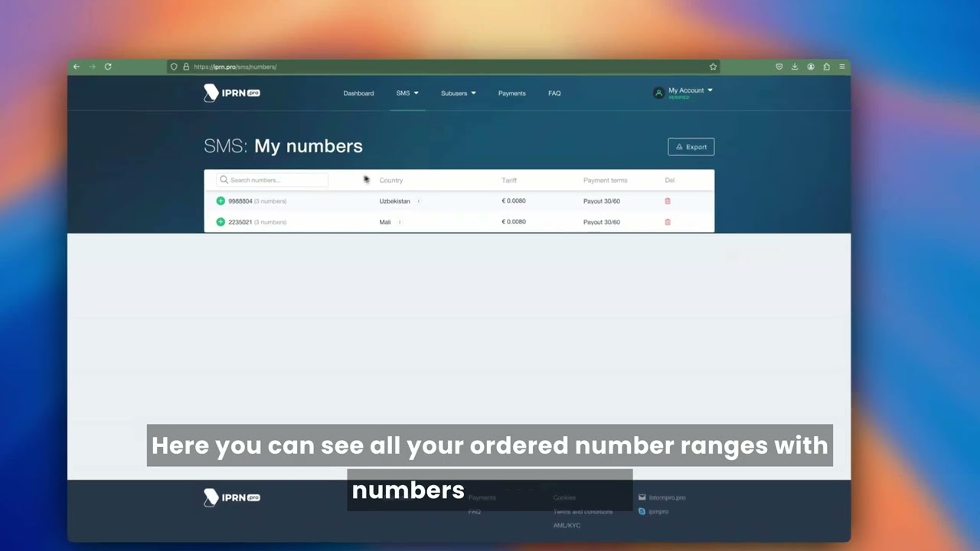Click the My Account avatar icon
The image size is (980, 551).
[x=658, y=93]
